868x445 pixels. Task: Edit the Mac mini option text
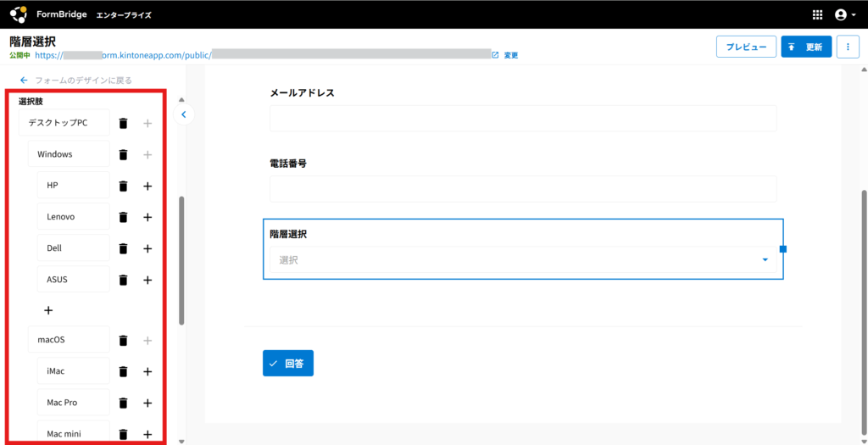(x=74, y=432)
